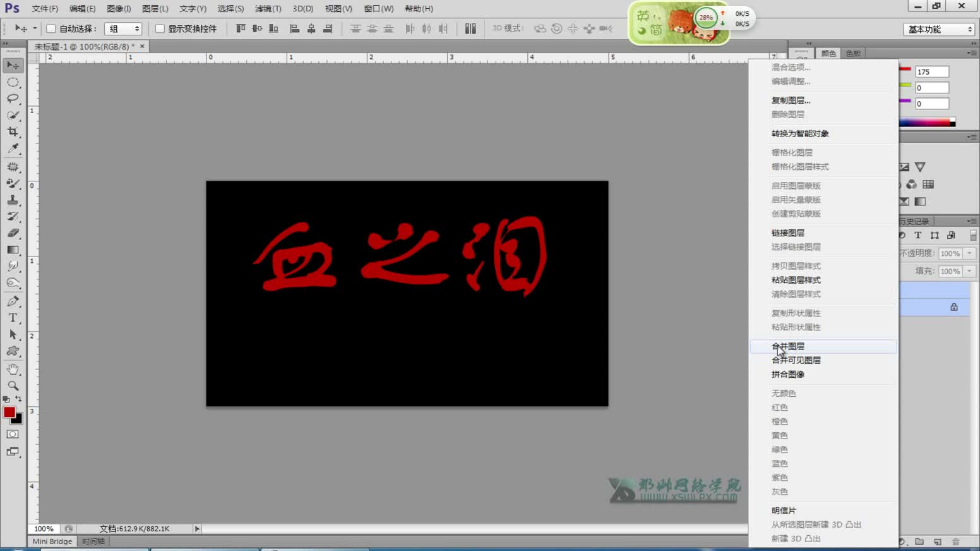Open the 基本功能 workspace dropdown
Viewport: 980px width, 551px height.
pos(938,28)
